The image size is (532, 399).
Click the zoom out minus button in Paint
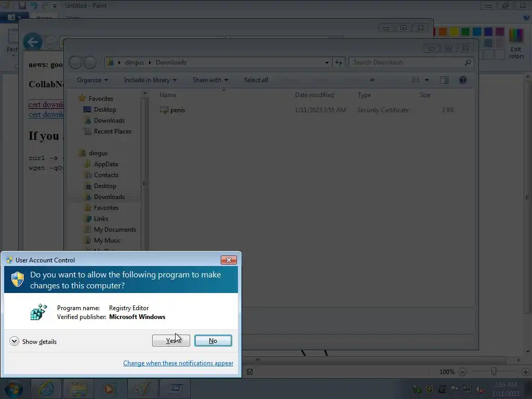click(x=462, y=372)
